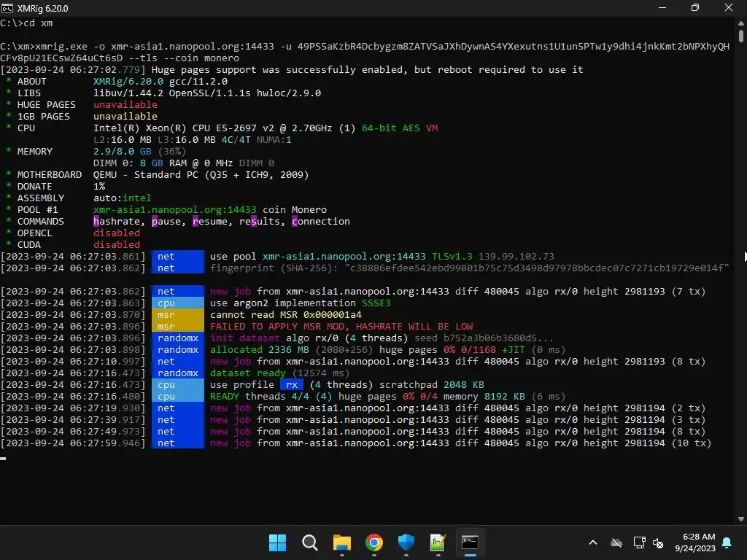The height and width of the screenshot is (560, 747).
Task: Click the console scrollbar up arrow
Action: click(x=741, y=23)
